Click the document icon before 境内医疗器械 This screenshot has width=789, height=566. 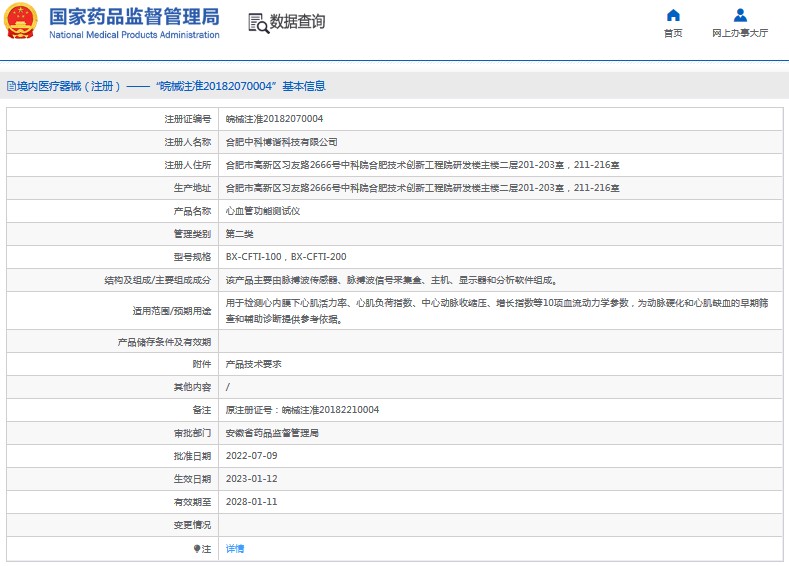11,87
